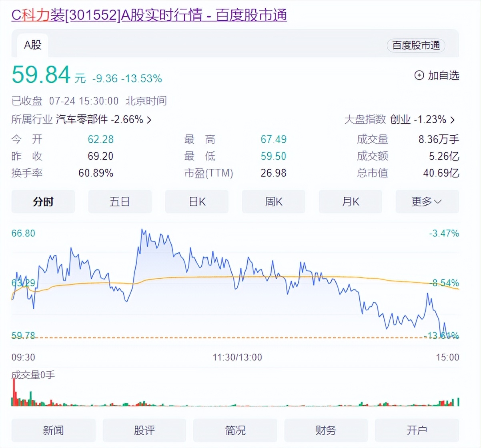The image size is (481, 448).
Task: Open 创业 index -1.23% link
Action: point(418,119)
